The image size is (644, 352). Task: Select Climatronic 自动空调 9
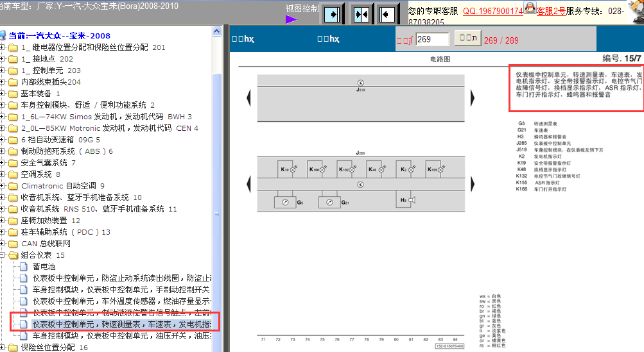pyautogui.click(x=63, y=186)
